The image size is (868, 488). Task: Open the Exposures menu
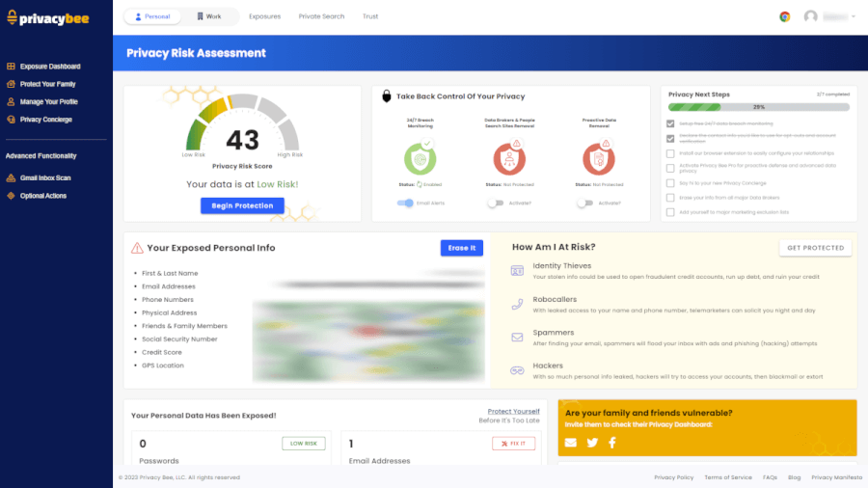click(264, 16)
